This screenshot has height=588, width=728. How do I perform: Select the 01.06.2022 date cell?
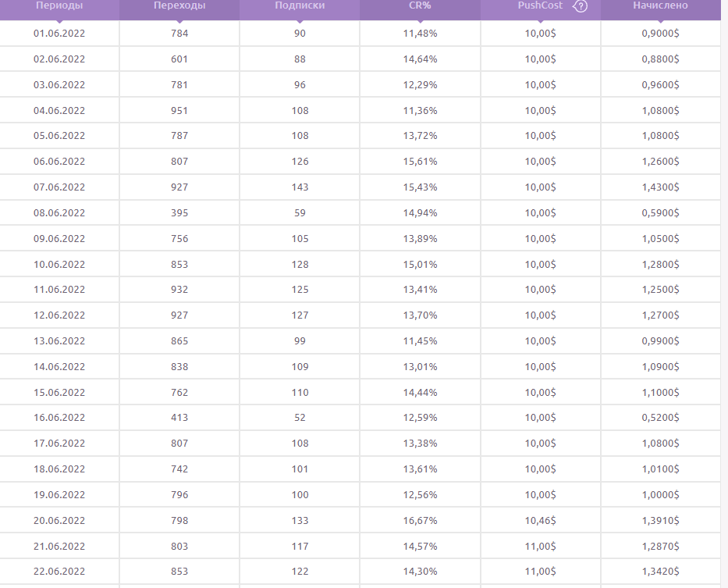click(x=59, y=34)
